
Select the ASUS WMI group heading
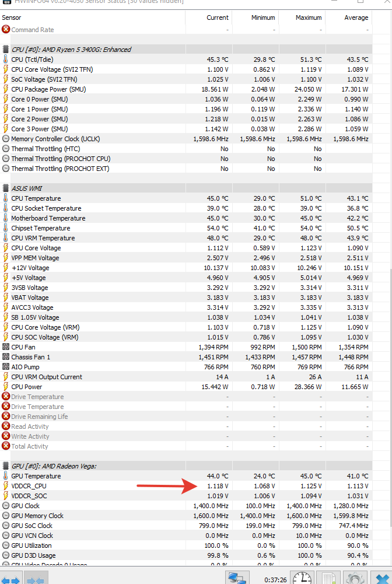tap(27, 188)
